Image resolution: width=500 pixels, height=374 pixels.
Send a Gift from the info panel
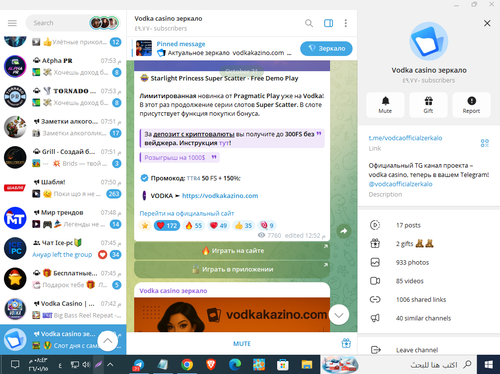[428, 105]
